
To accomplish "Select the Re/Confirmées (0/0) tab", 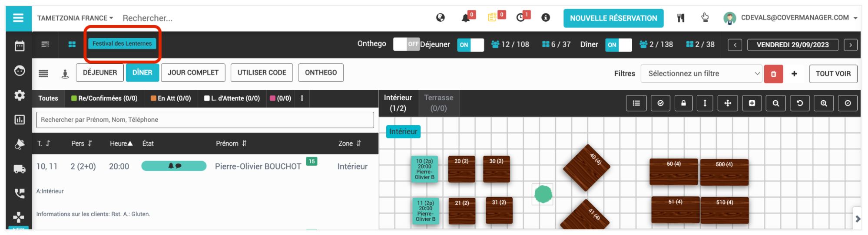I will (x=104, y=98).
